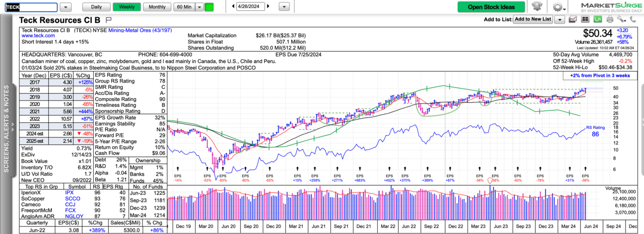This screenshot has height=234, width=644.
Task: Click the Short Interest text
Action: (55, 42)
